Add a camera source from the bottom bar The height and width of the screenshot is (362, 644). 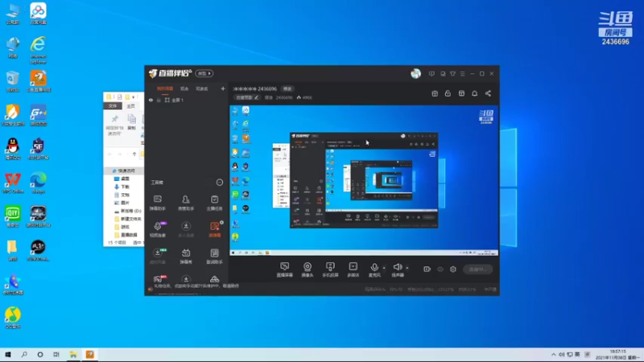308,269
